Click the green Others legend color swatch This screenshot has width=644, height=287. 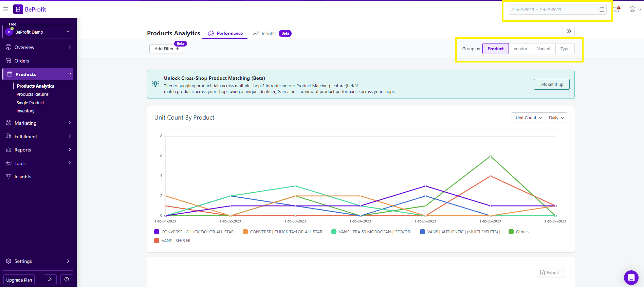tap(511, 232)
